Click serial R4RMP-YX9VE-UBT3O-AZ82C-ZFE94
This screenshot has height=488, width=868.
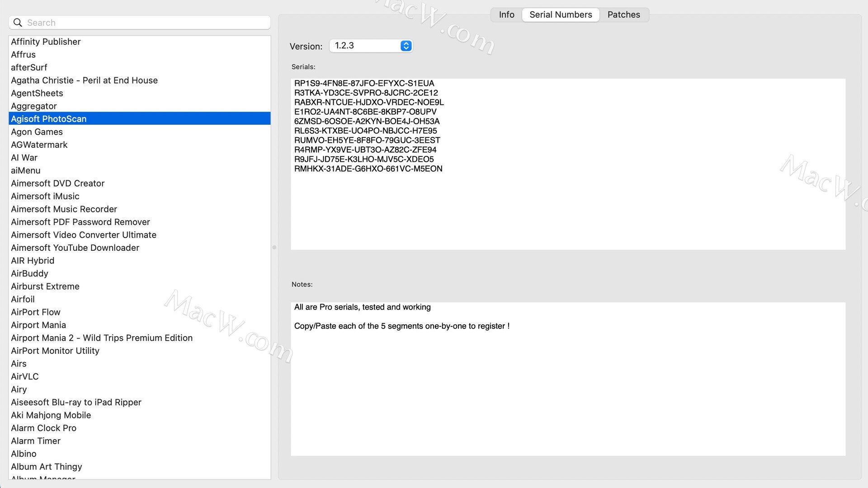pos(365,150)
